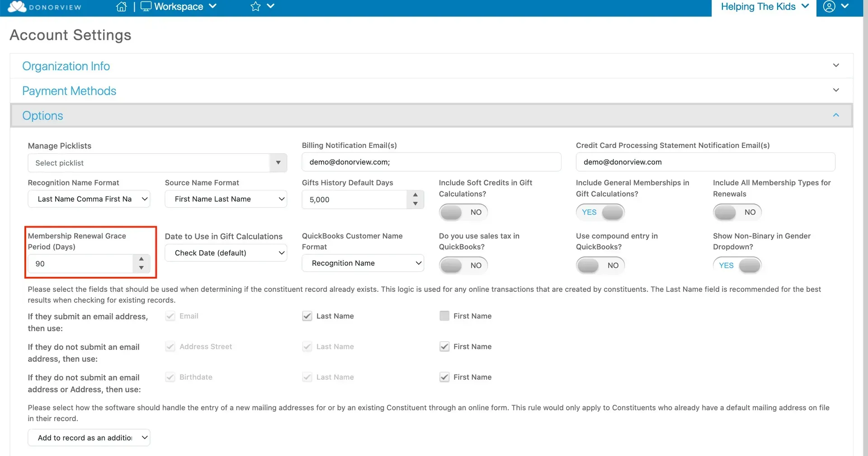
Task: Toggle First Name checkbox in Birthdate row
Action: [444, 377]
